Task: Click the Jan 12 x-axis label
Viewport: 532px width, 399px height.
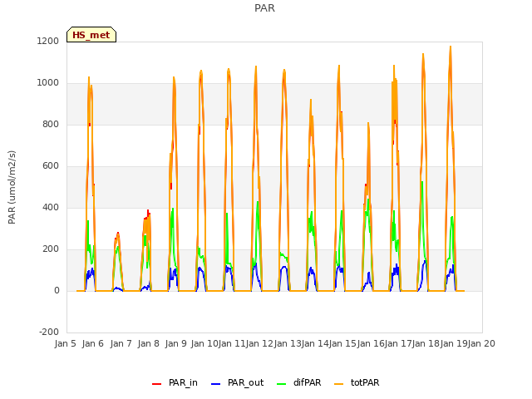Action: click(x=259, y=343)
